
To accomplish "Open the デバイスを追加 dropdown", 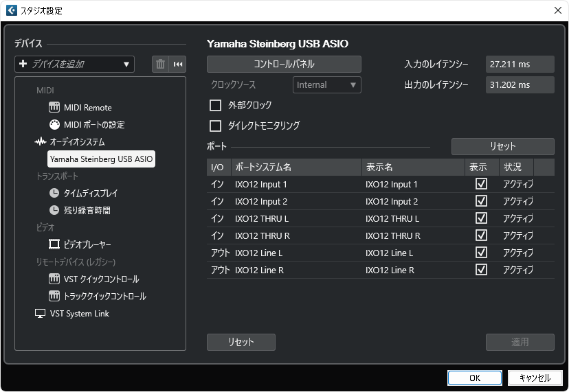I will pyautogui.click(x=74, y=64).
